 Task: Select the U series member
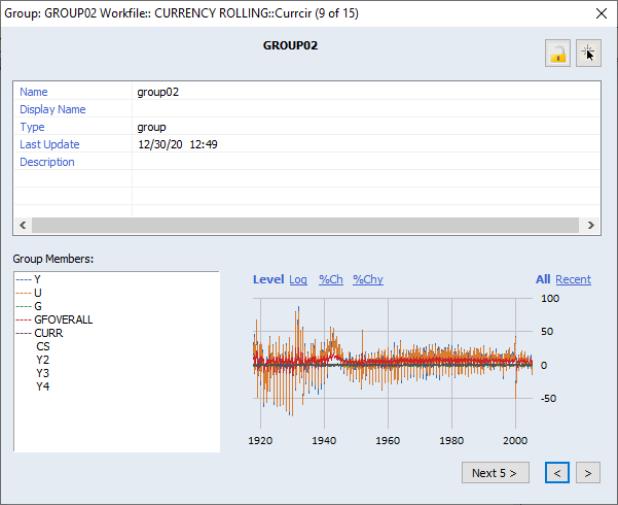38,292
